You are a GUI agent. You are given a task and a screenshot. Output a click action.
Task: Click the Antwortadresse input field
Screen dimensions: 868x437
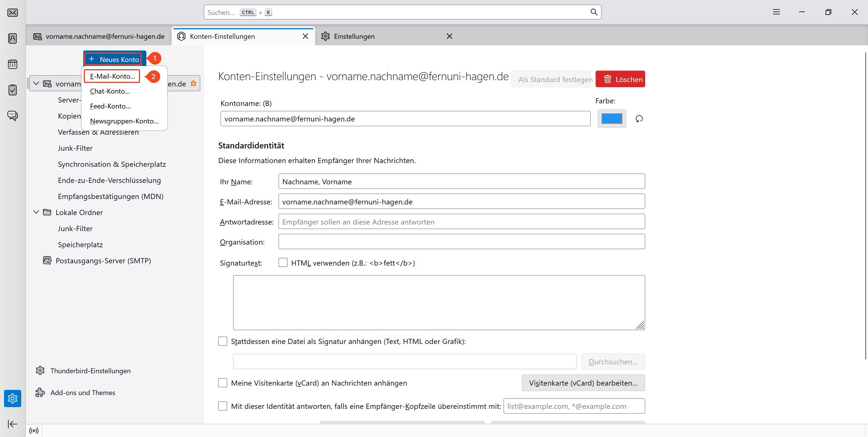pyautogui.click(x=462, y=222)
